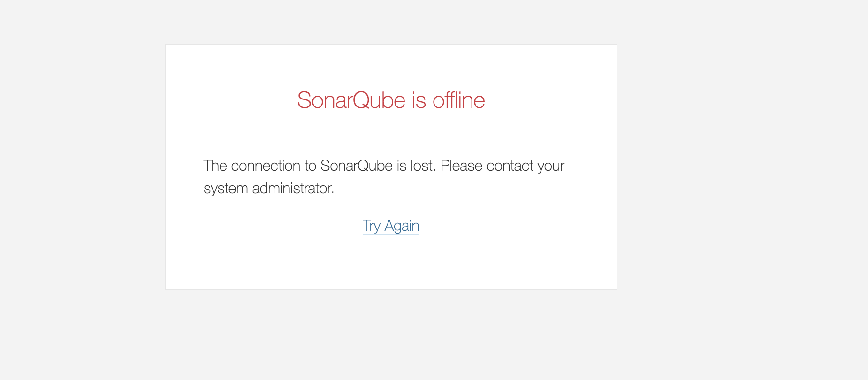Click the "SonarQube is offline" heading
This screenshot has width=868, height=380.
tap(391, 100)
